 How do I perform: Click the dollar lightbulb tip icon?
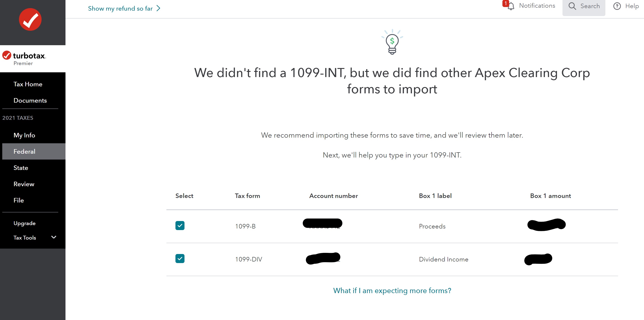click(392, 42)
